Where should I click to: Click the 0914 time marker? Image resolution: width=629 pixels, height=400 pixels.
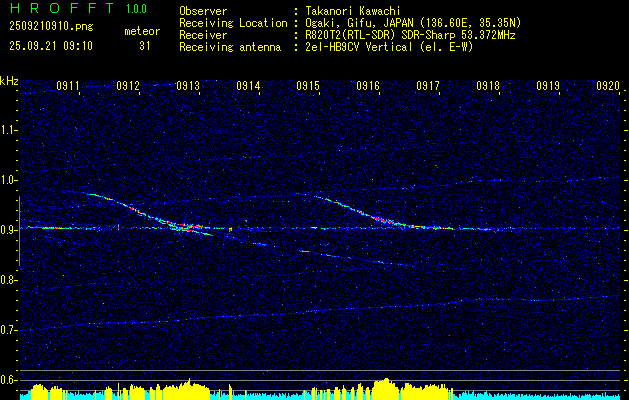(x=248, y=85)
